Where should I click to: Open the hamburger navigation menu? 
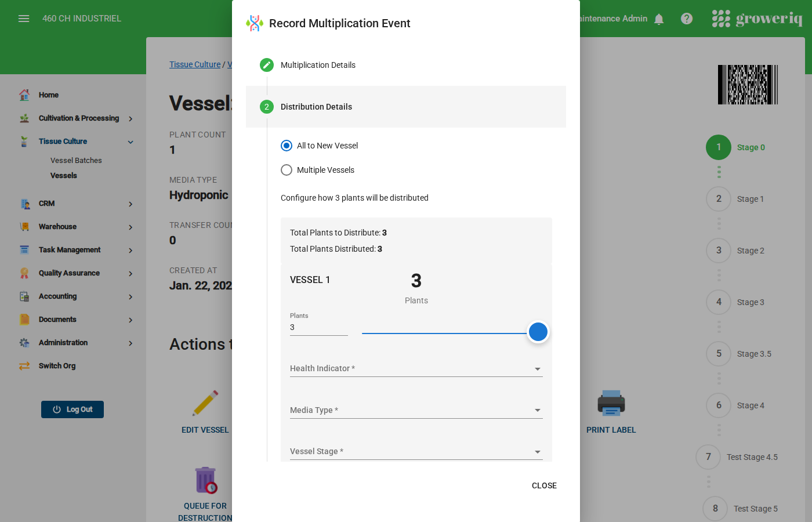(24, 18)
